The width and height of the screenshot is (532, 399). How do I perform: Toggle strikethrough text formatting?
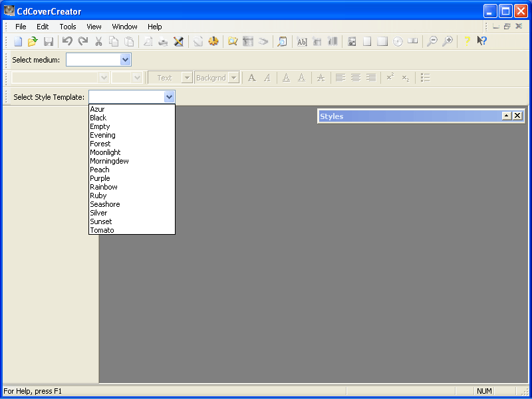(321, 78)
